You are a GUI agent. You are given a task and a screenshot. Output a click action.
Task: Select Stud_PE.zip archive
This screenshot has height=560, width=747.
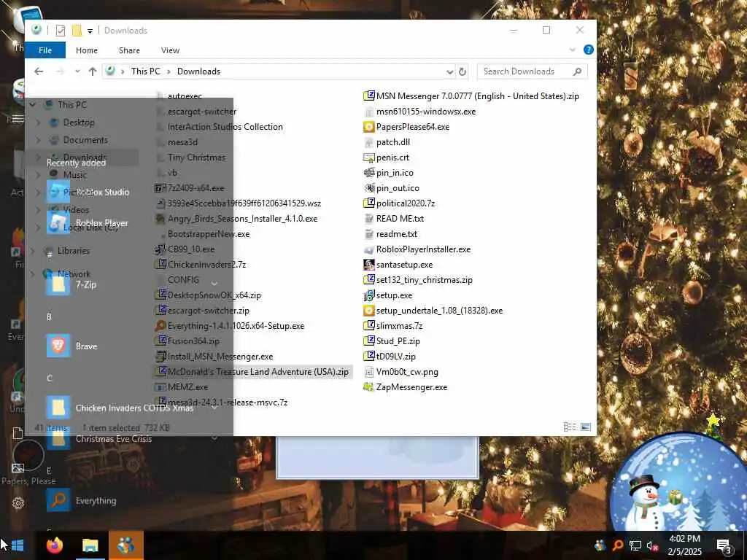[392, 341]
